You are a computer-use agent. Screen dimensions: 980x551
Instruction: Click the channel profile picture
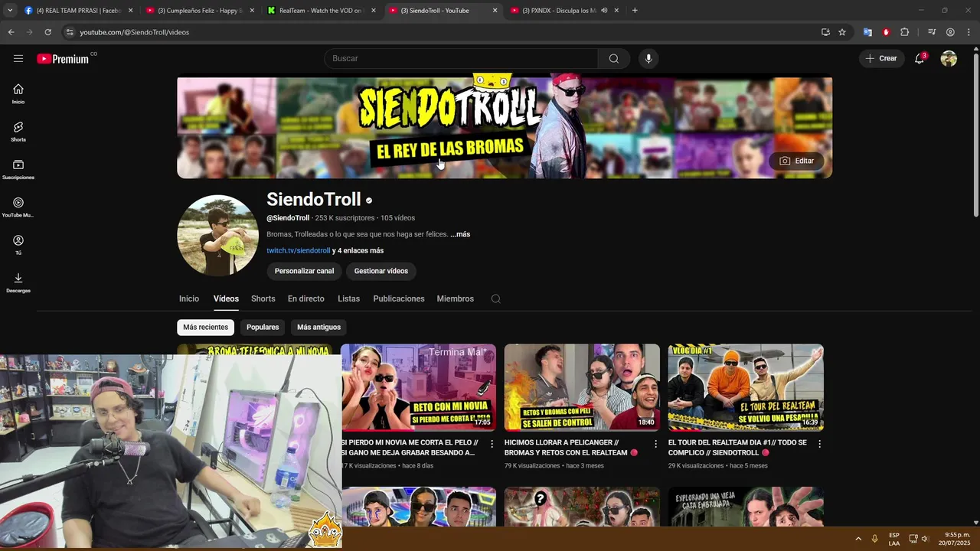(217, 235)
